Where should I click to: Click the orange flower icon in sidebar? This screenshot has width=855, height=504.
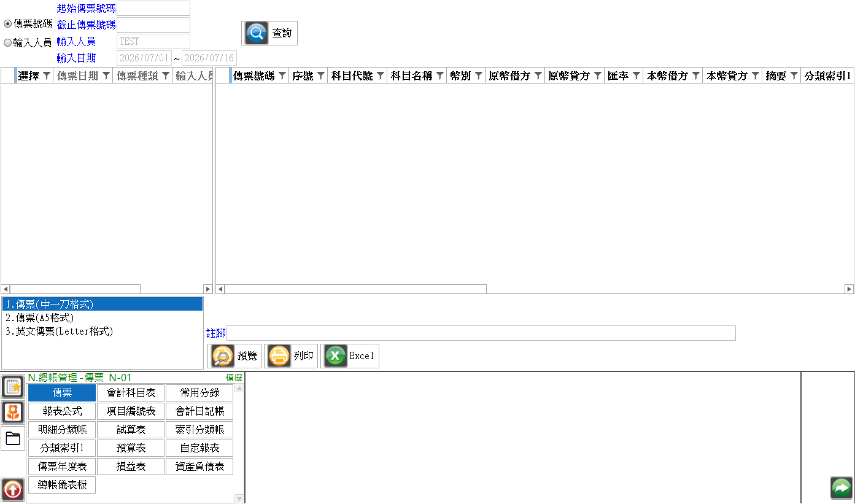pyautogui.click(x=13, y=411)
